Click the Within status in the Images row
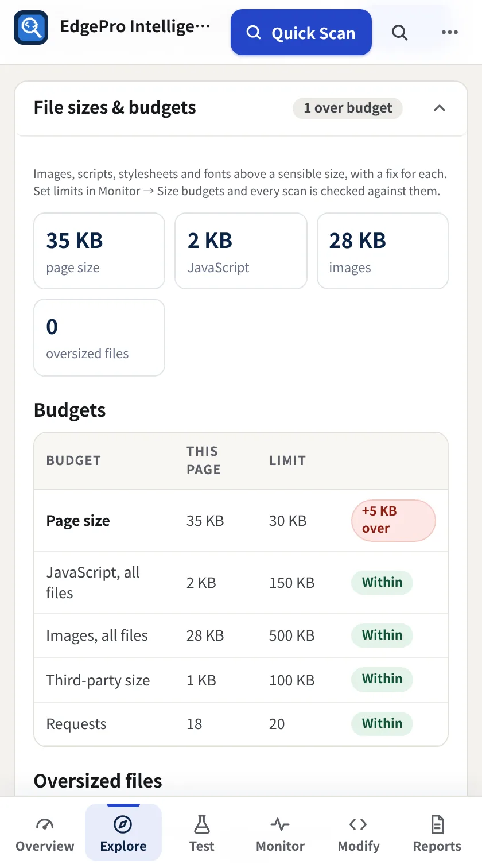482x868 pixels. [382, 635]
